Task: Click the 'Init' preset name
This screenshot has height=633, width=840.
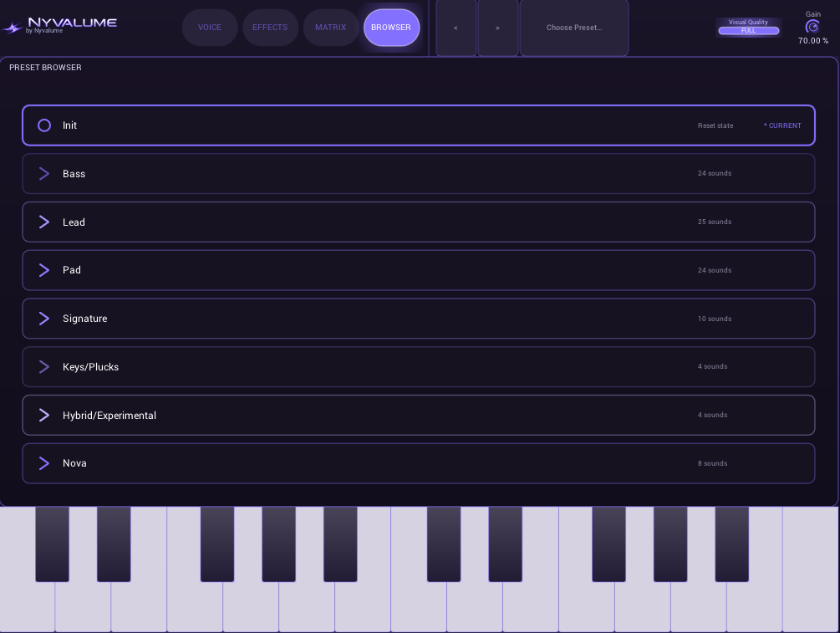Action: (69, 125)
